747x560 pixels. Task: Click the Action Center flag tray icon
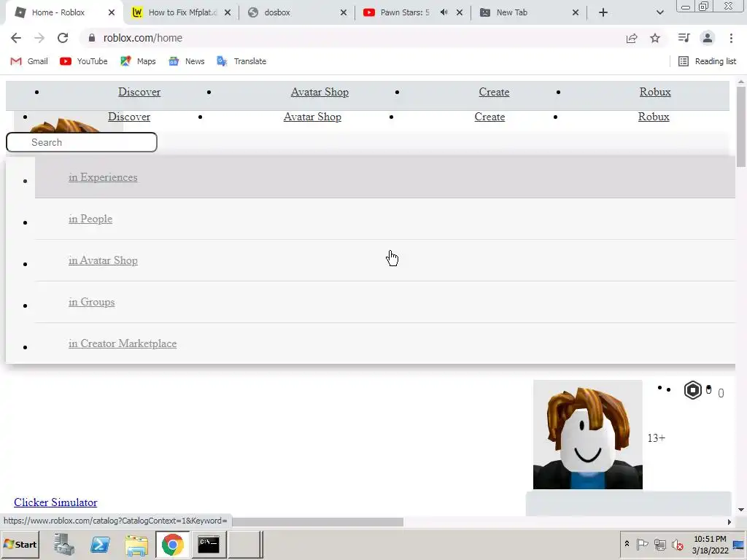click(x=642, y=544)
